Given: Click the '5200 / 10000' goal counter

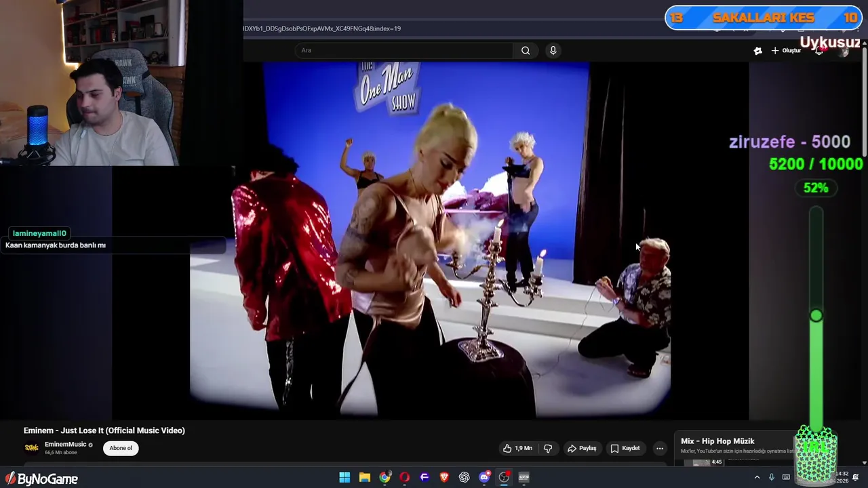Looking at the screenshot, I should tap(816, 164).
